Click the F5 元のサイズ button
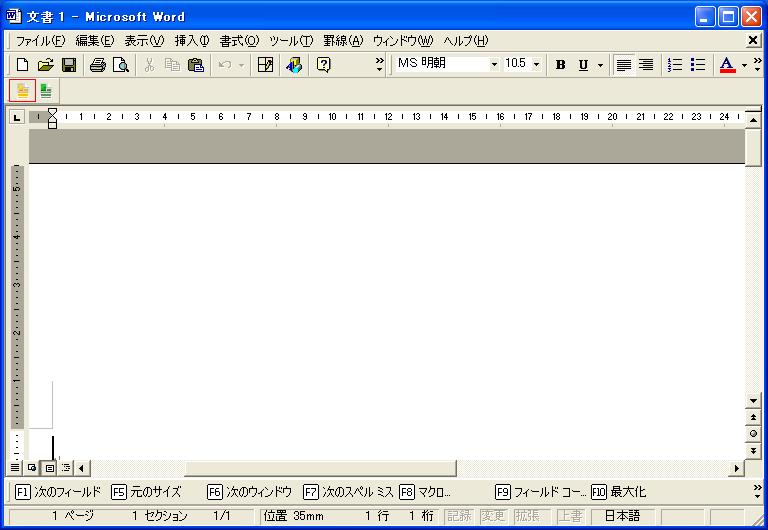The height and width of the screenshot is (530, 768). tap(146, 492)
